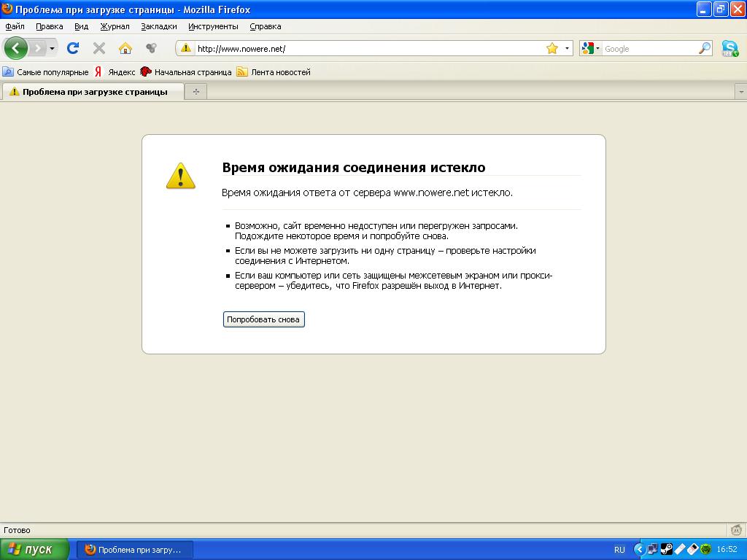Open the back/forward history dropdown arrow
747x560 pixels.
(x=53, y=49)
